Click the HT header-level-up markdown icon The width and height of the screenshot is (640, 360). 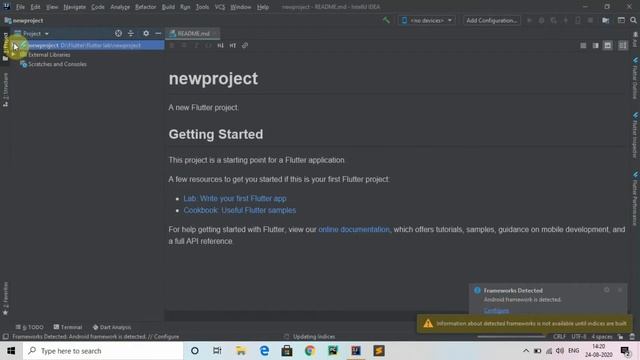tap(233, 46)
